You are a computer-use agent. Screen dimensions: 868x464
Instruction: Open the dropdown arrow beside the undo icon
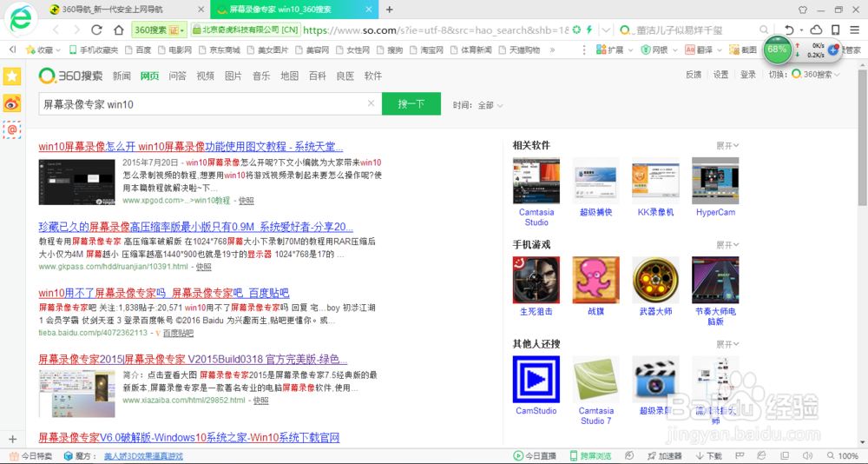(801, 30)
